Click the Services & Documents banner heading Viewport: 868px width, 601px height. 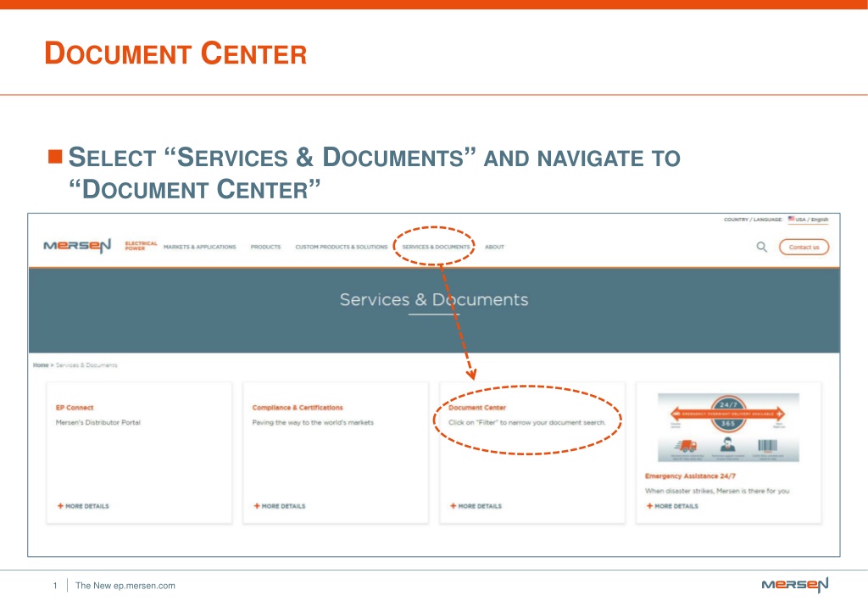pos(434,299)
